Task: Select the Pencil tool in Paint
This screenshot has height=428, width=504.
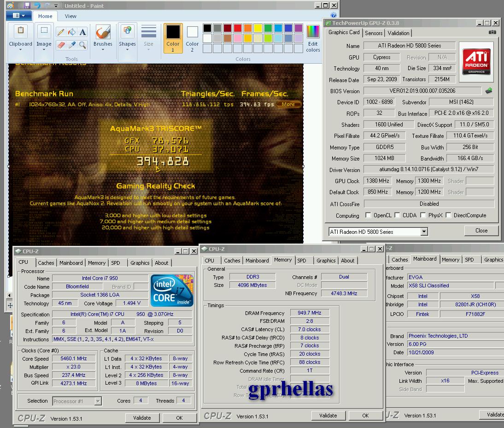Action: pyautogui.click(x=61, y=32)
